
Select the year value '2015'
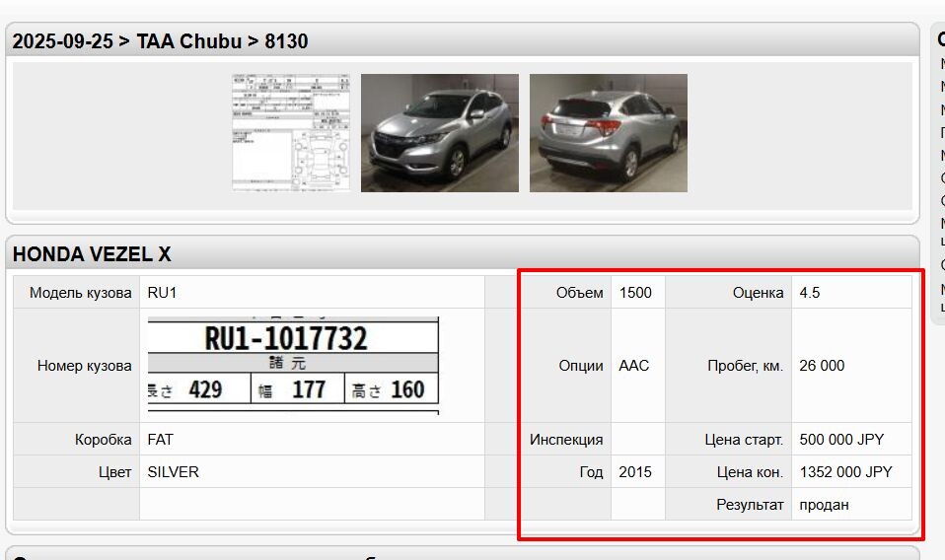tap(635, 472)
